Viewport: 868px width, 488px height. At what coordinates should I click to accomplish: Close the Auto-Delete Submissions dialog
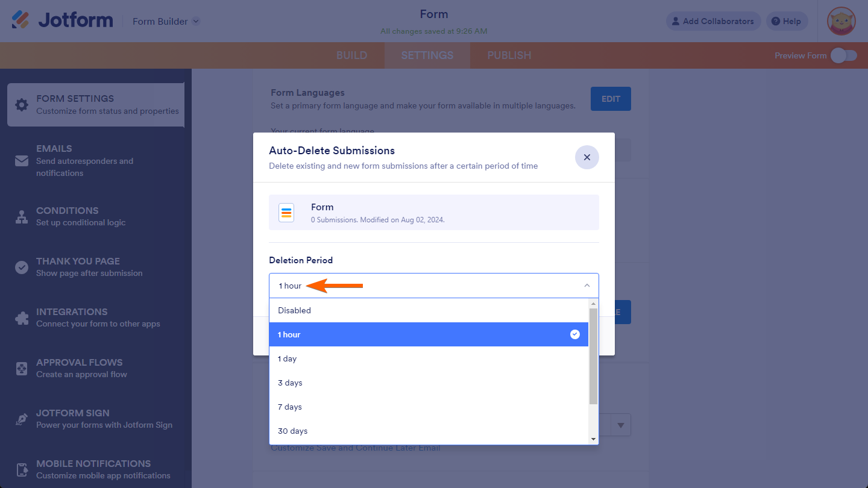[587, 157]
